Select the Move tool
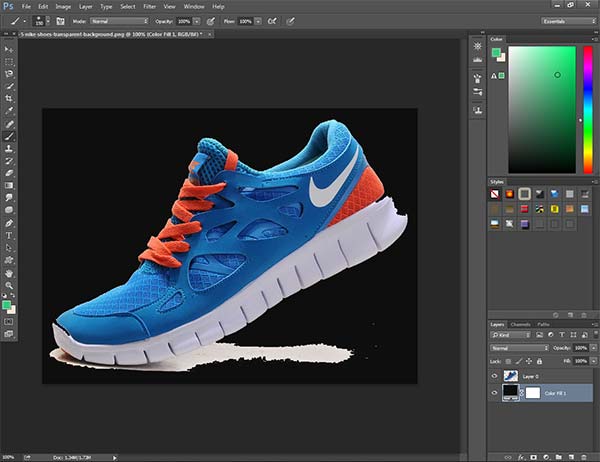This screenshot has width=600, height=462. [x=8, y=49]
